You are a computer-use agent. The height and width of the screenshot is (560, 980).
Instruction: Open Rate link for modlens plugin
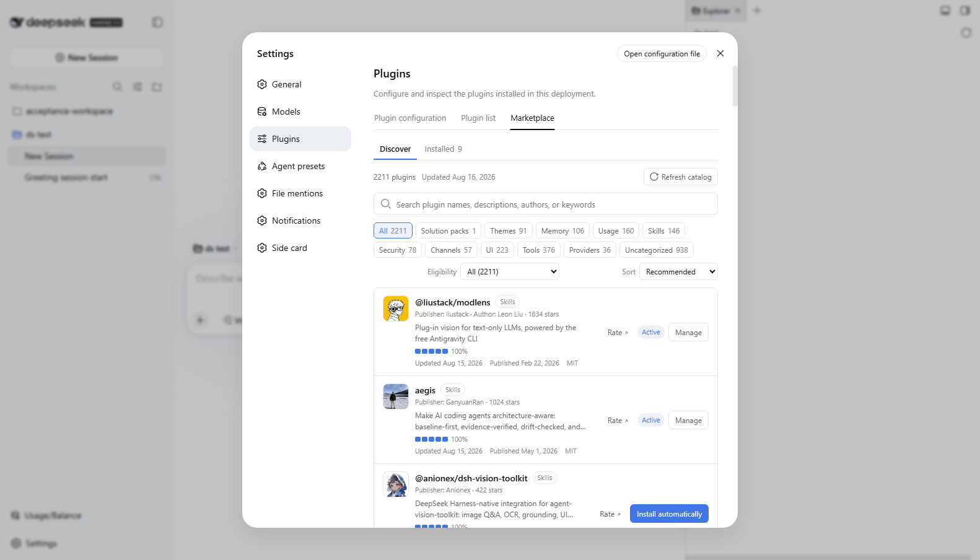tap(618, 333)
